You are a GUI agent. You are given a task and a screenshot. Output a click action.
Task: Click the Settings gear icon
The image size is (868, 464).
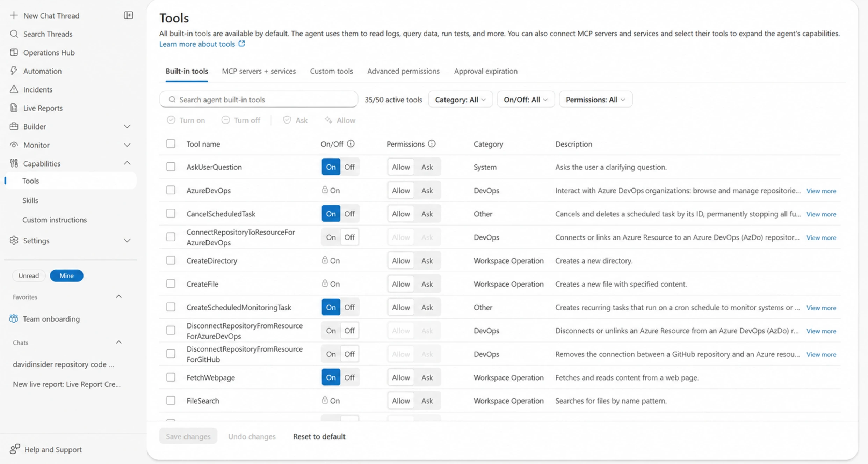(x=14, y=241)
